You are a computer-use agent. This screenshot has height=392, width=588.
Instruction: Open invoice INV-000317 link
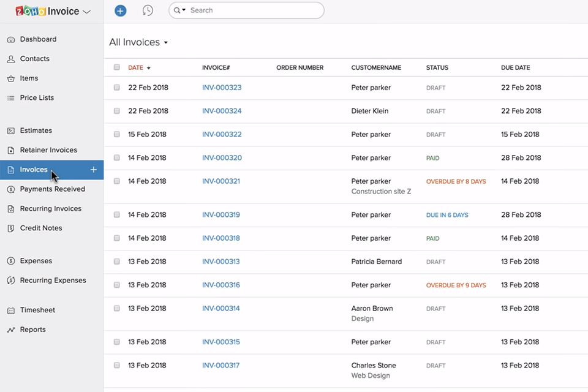click(221, 366)
